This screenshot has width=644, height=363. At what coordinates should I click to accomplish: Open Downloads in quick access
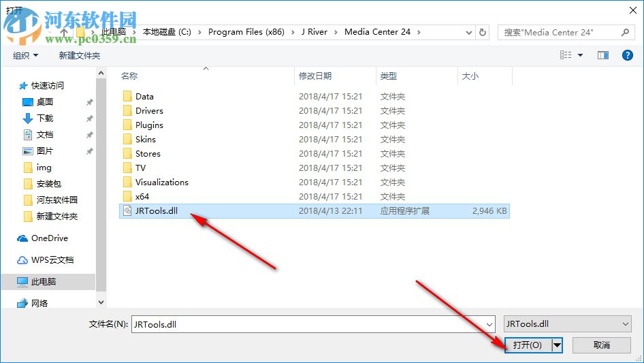tap(45, 119)
